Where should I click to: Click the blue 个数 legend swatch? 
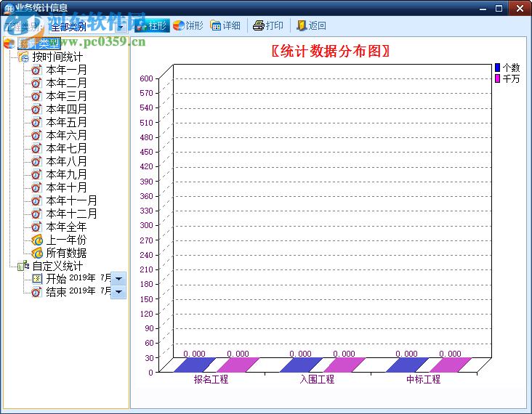click(497, 68)
